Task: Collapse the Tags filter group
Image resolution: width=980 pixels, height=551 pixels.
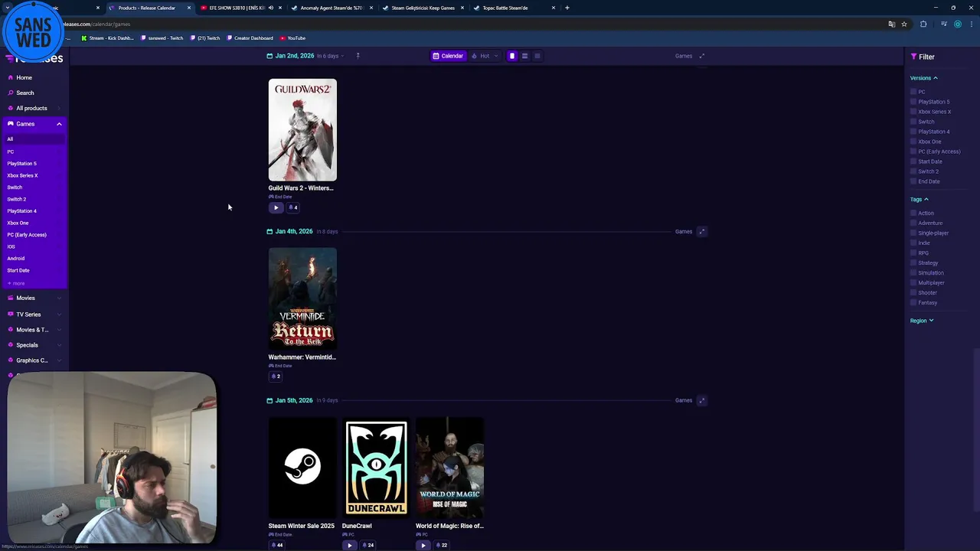Action: pos(920,199)
